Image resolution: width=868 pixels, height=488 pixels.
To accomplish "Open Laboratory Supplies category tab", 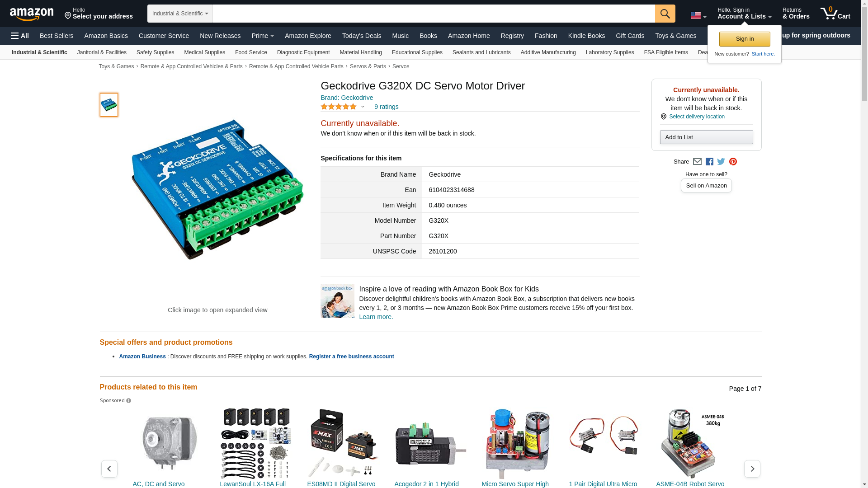I will pos(610,52).
